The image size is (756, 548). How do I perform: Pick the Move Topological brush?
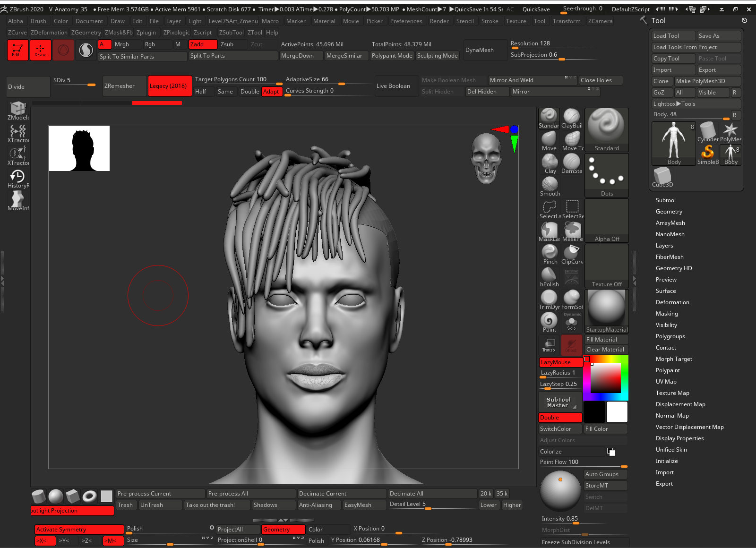(x=572, y=141)
